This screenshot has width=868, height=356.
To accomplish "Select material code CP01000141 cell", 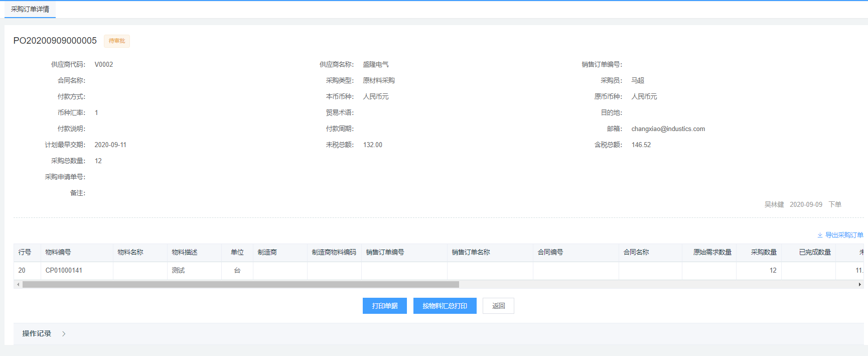I will pos(64,271).
